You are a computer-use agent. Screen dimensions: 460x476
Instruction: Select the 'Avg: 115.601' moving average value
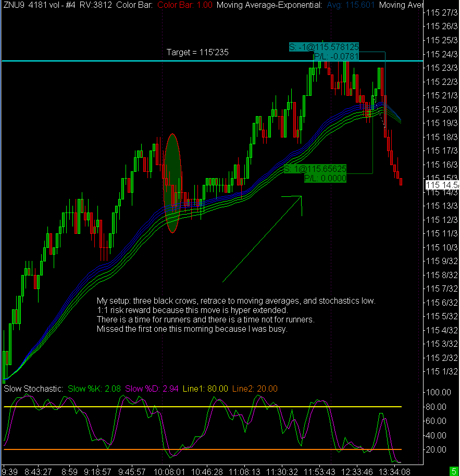pos(351,5)
